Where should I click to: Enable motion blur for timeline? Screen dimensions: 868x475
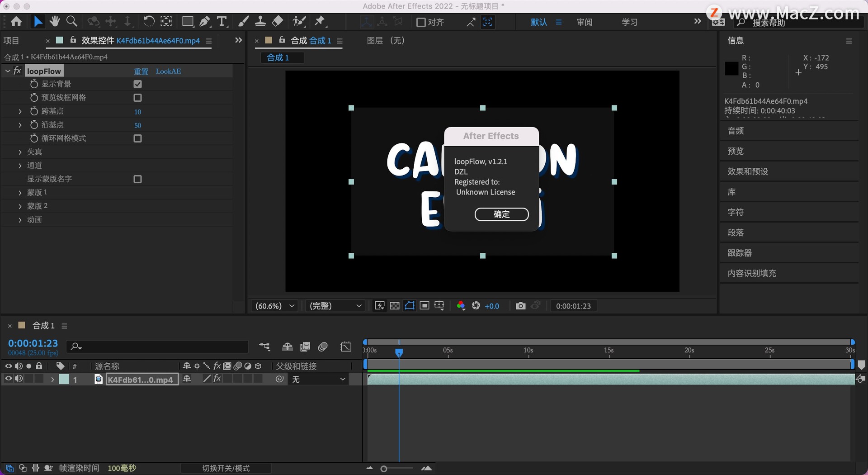click(x=323, y=347)
